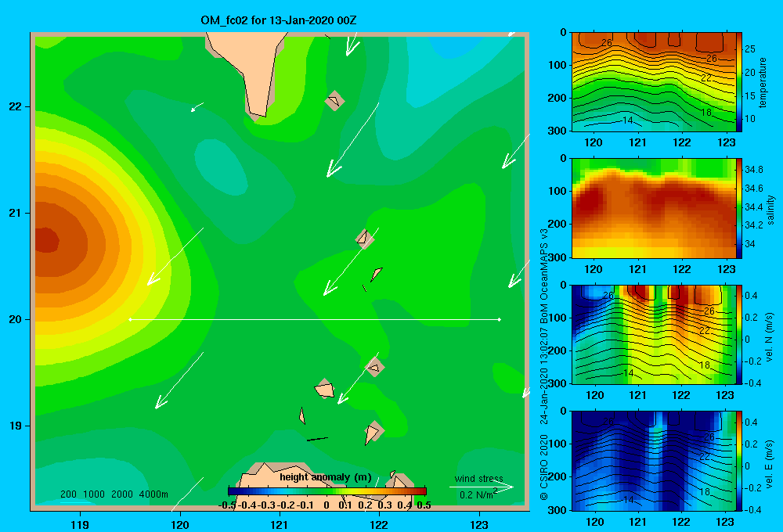Click the small wind arrow near latitude 22

click(197, 107)
